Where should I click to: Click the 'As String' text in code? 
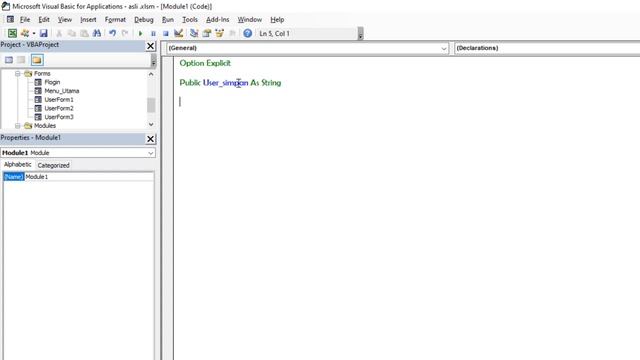(266, 83)
